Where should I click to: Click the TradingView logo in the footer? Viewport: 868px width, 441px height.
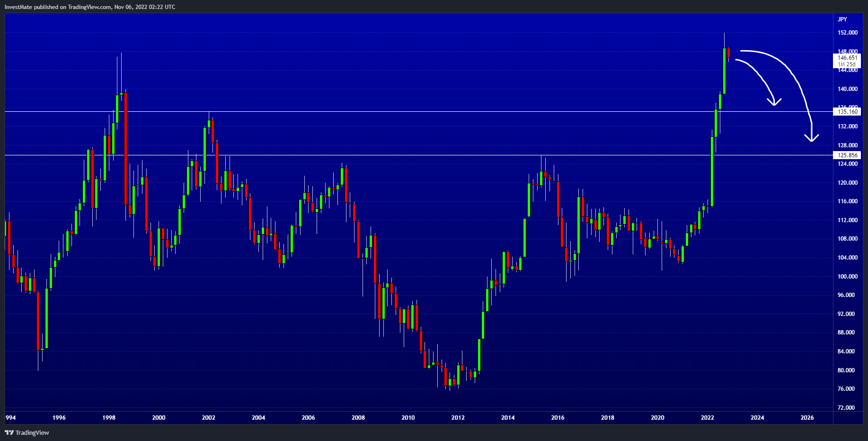point(27,432)
